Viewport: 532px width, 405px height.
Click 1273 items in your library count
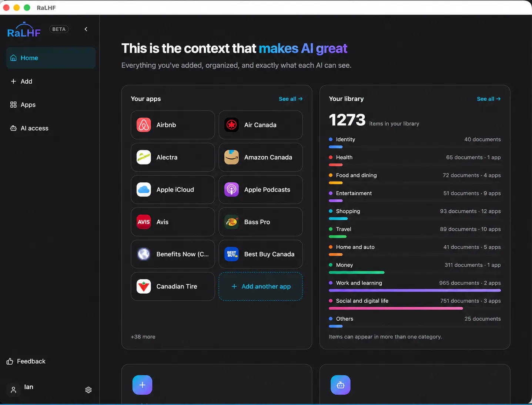coord(374,120)
